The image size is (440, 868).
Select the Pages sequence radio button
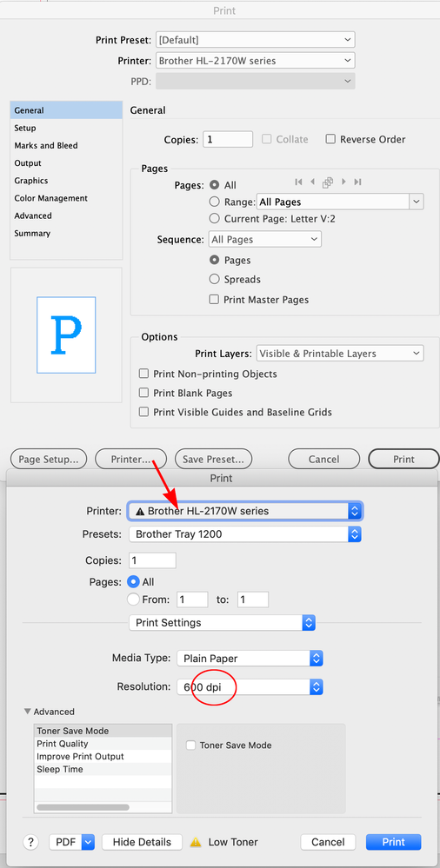click(214, 260)
